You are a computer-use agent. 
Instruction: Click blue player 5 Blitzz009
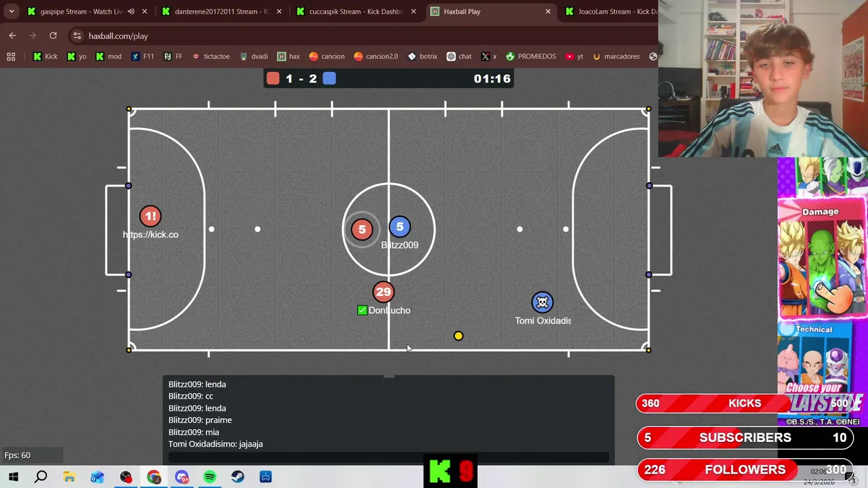click(399, 227)
